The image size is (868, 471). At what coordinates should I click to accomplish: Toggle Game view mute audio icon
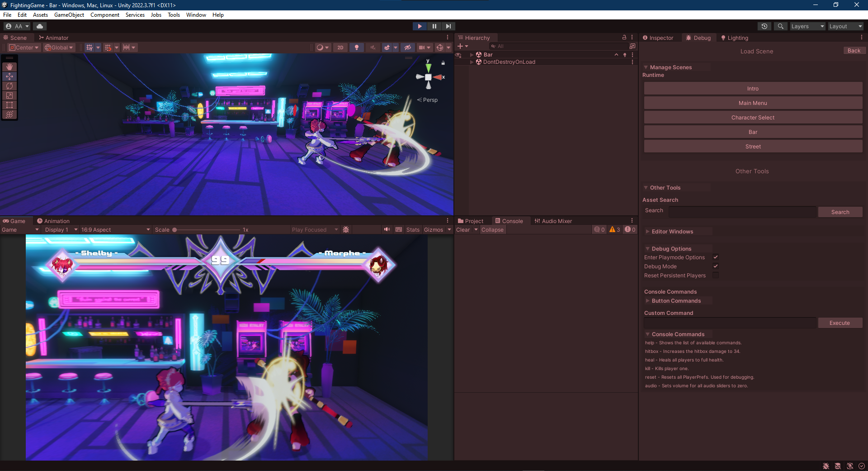(387, 230)
